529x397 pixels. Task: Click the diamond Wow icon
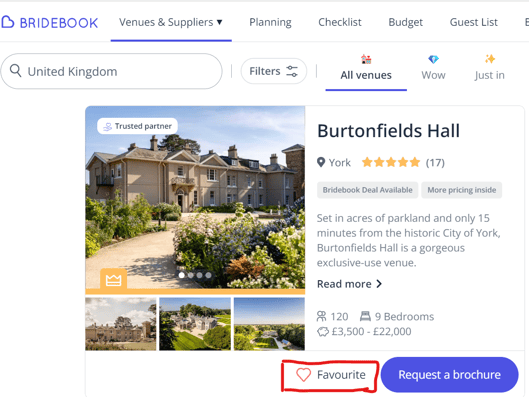433,59
